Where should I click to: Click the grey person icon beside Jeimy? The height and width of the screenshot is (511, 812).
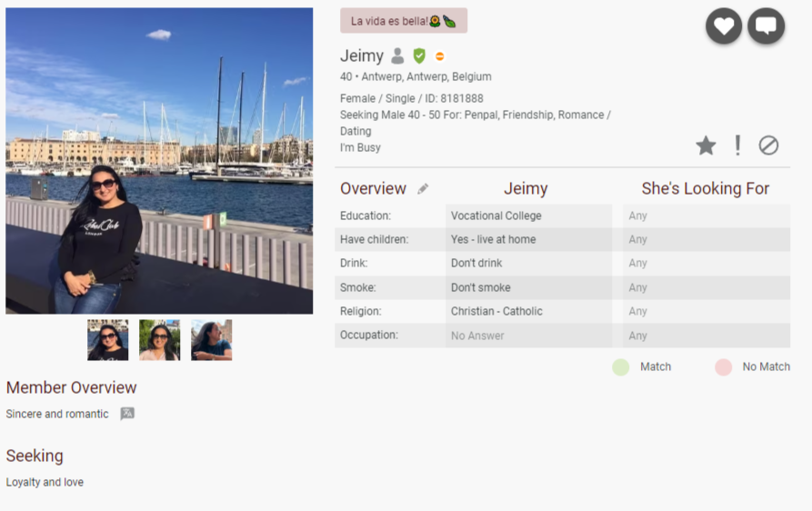(x=397, y=56)
